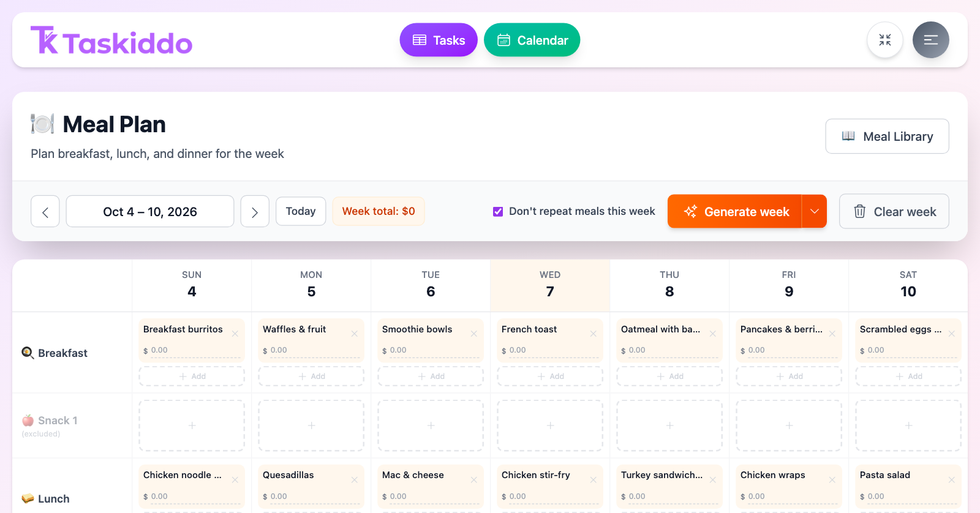
Task: Go to the previous week
Action: 45,211
